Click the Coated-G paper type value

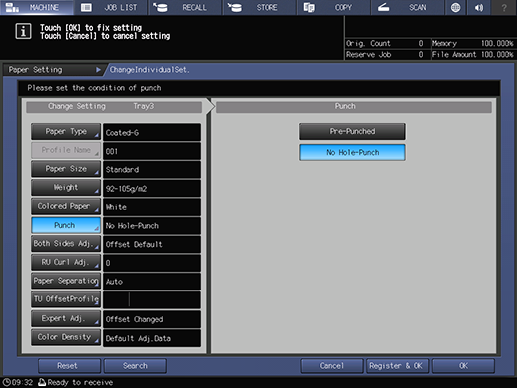[152, 132]
